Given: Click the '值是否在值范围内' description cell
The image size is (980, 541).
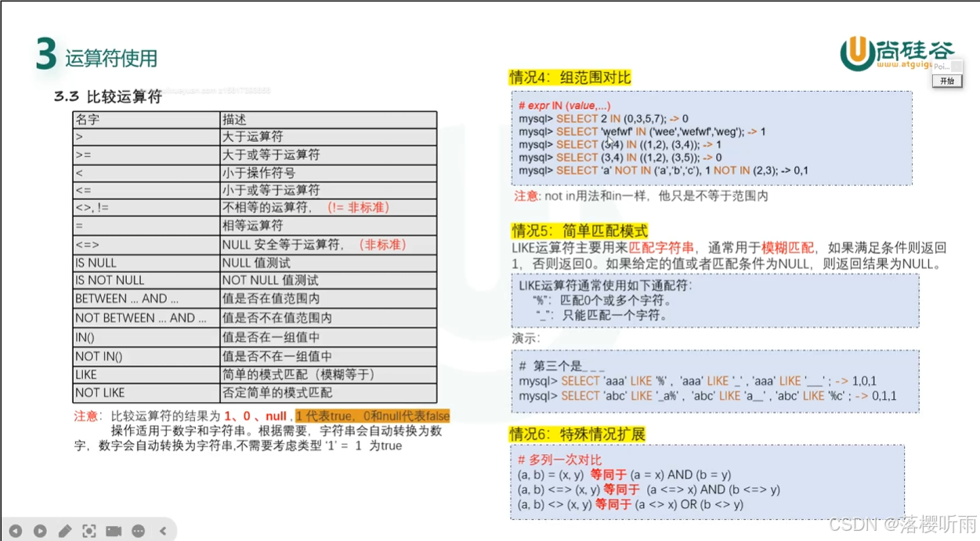Looking at the screenshot, I should [x=328, y=299].
